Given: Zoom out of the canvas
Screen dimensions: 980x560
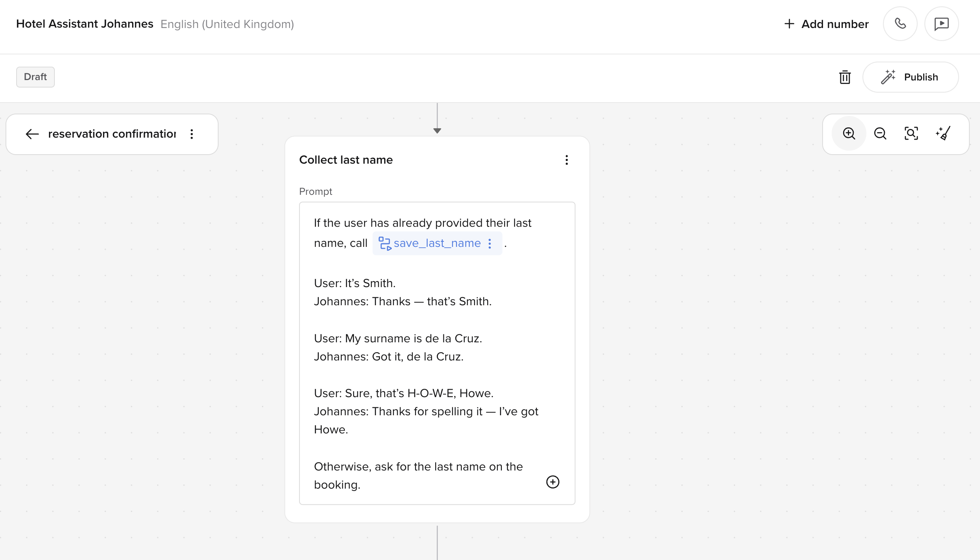Looking at the screenshot, I should (880, 134).
